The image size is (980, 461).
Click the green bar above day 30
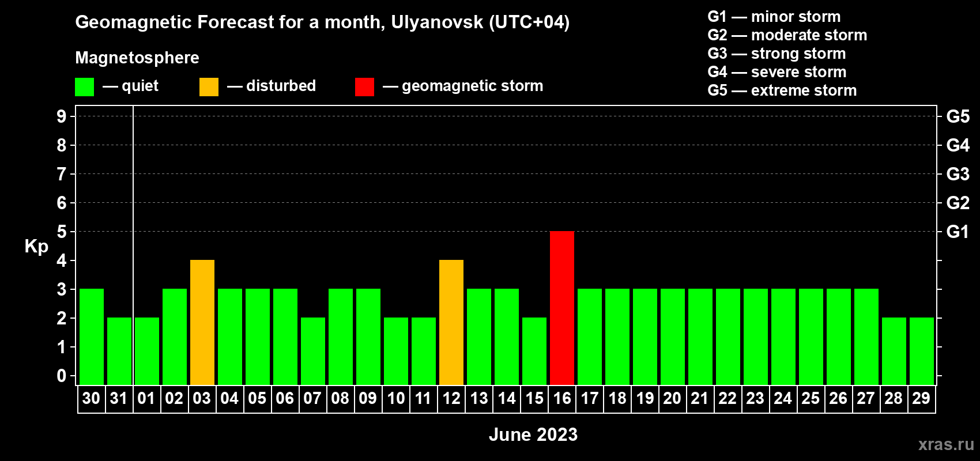click(x=92, y=337)
